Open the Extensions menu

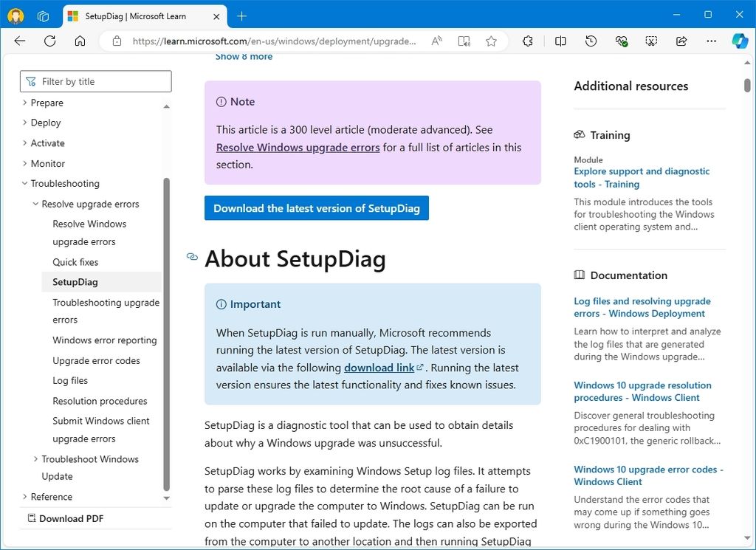point(529,41)
